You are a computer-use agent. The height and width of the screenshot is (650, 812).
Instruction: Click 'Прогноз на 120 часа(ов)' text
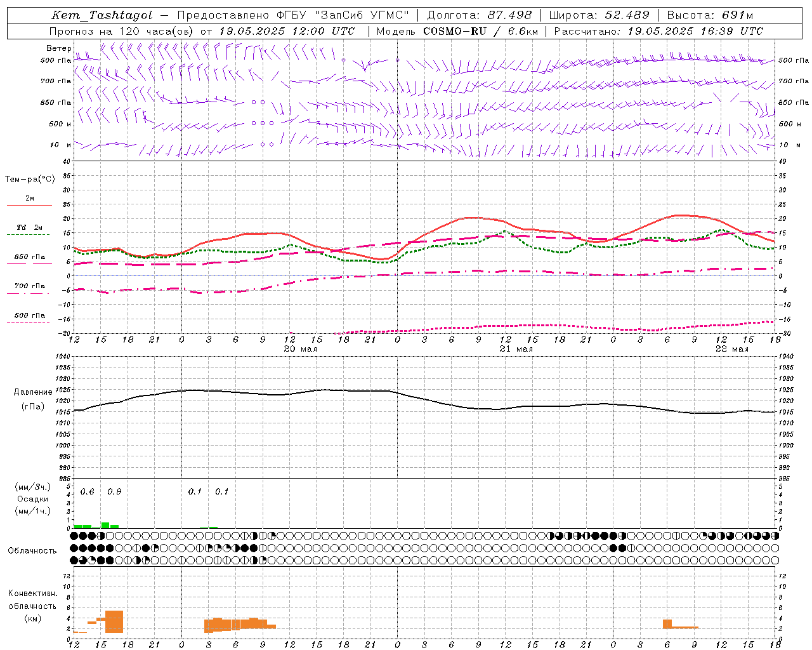122,31
